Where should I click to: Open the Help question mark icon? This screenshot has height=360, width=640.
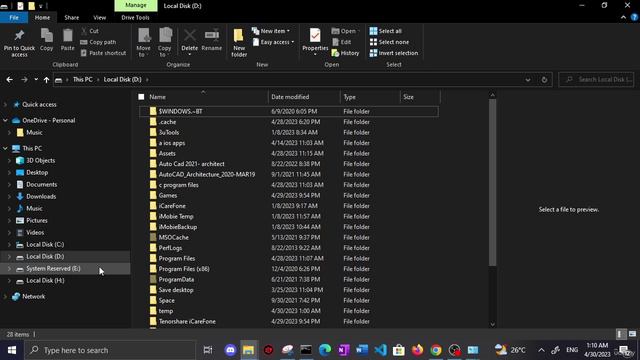[634, 18]
